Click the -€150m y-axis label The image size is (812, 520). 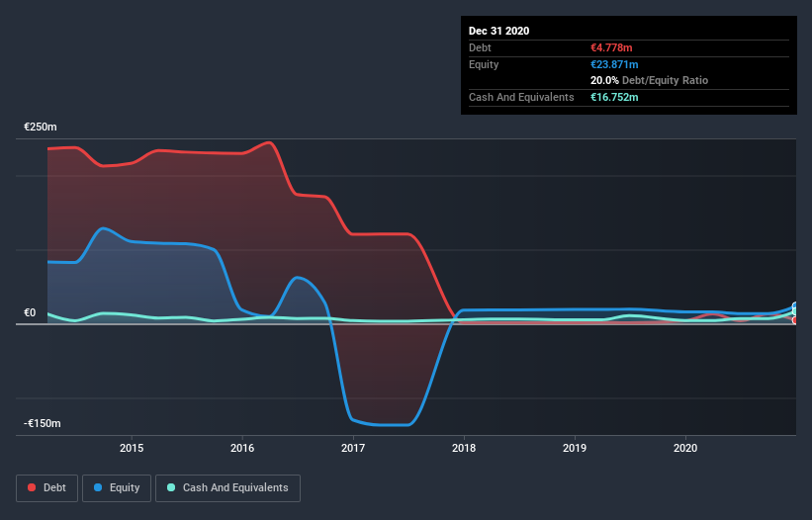(x=43, y=423)
